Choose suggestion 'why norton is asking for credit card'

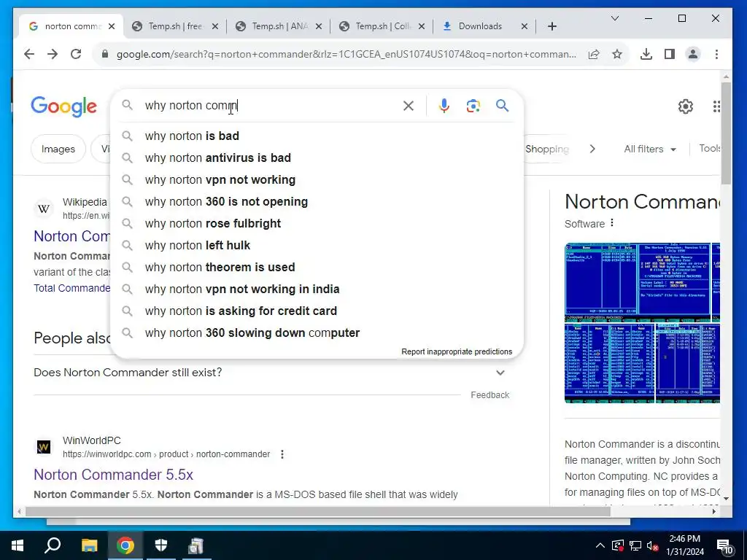(x=317, y=311)
